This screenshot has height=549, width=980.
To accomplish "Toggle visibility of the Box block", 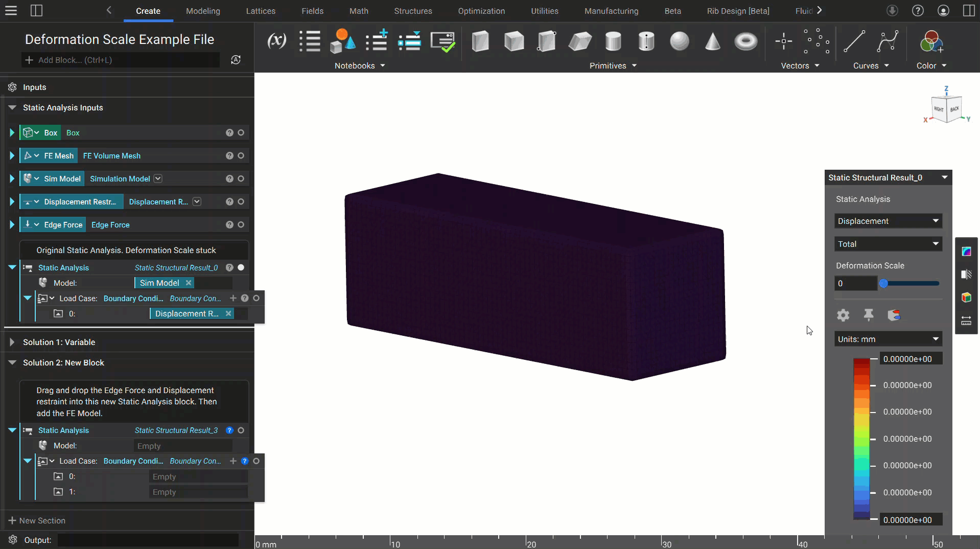I will (241, 132).
